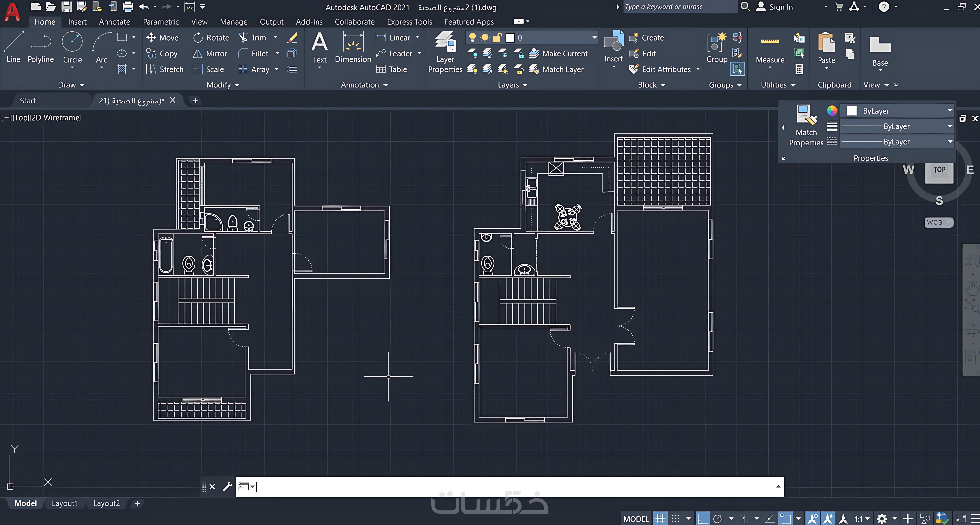Open the layer name dropdown
Screen dimensions: 980x525
coord(594,37)
